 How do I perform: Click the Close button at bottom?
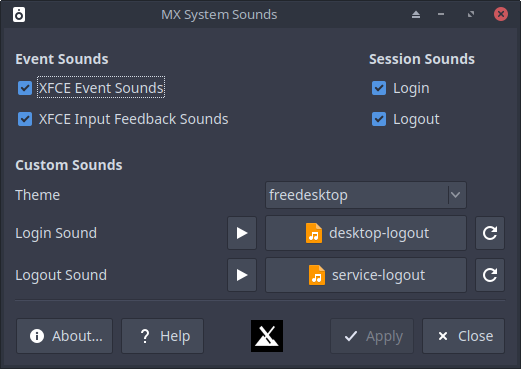[463, 336]
